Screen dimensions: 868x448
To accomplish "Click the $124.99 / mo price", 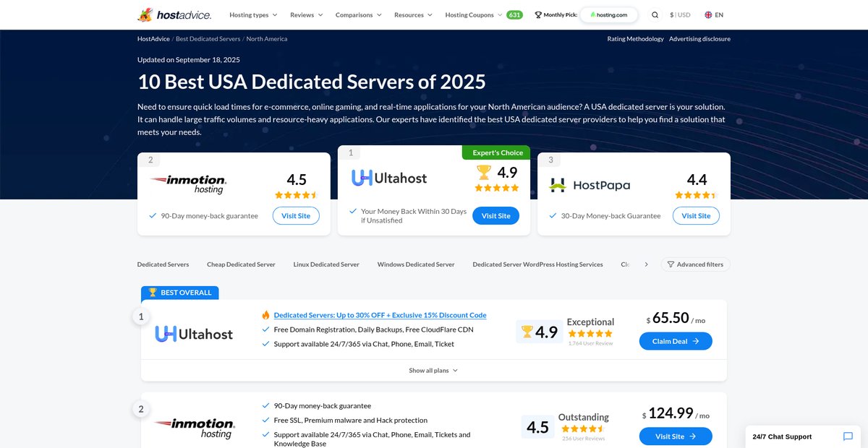I will point(676,414).
